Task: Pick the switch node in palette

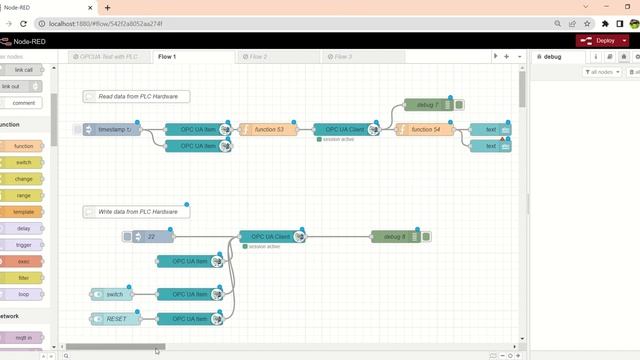Action: point(21,162)
